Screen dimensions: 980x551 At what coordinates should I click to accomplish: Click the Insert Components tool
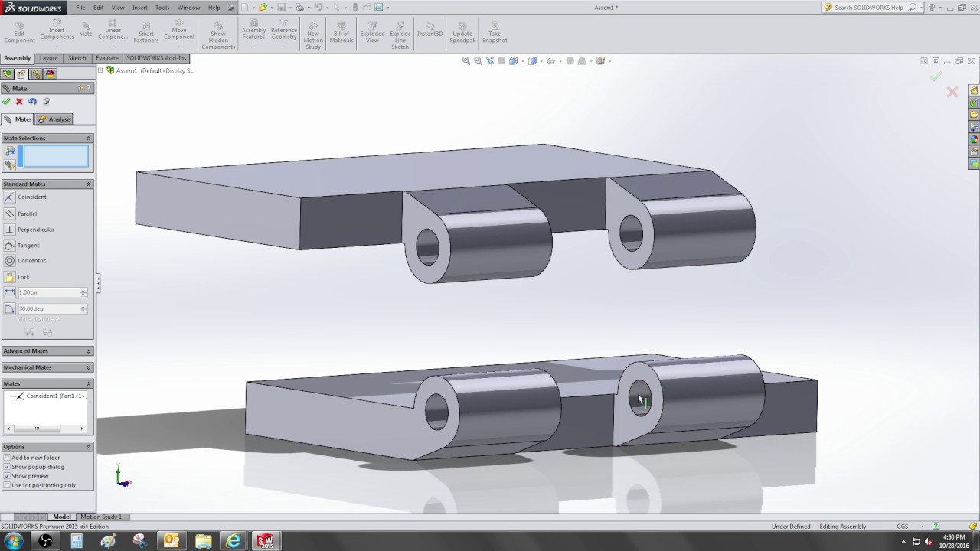[57, 30]
